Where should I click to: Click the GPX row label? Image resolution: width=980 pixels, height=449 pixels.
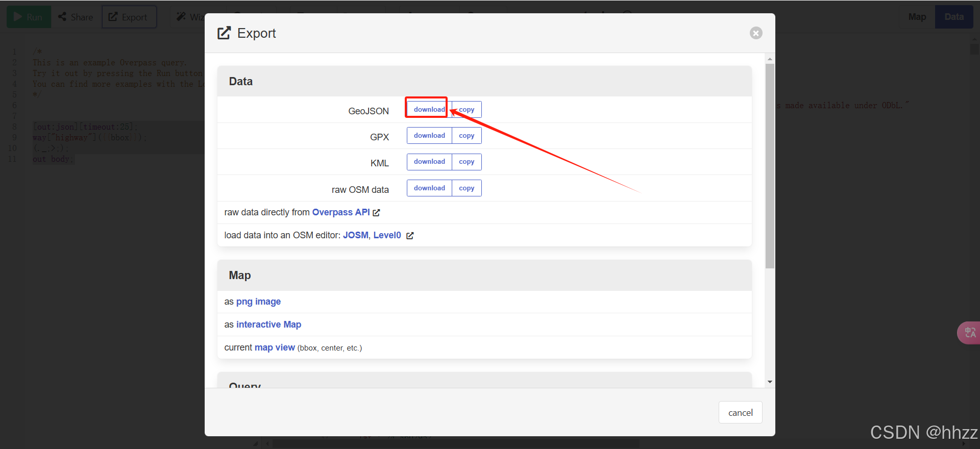pos(379,137)
